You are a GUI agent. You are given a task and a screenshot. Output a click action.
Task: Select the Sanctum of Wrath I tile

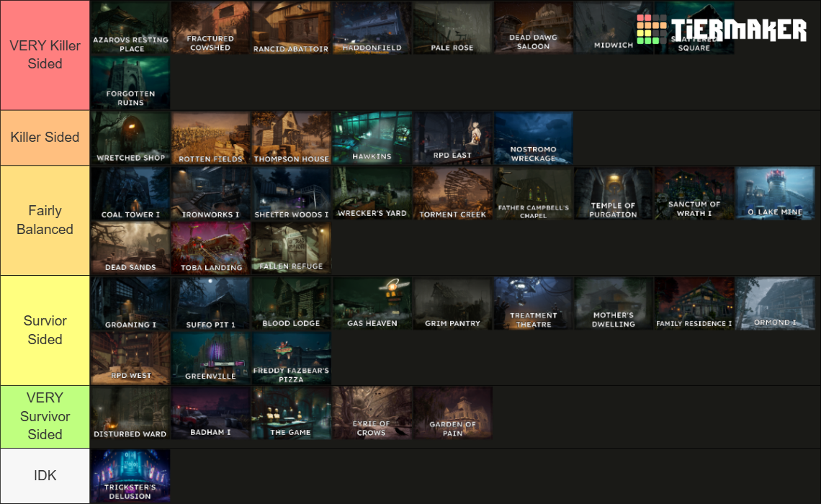click(x=694, y=193)
